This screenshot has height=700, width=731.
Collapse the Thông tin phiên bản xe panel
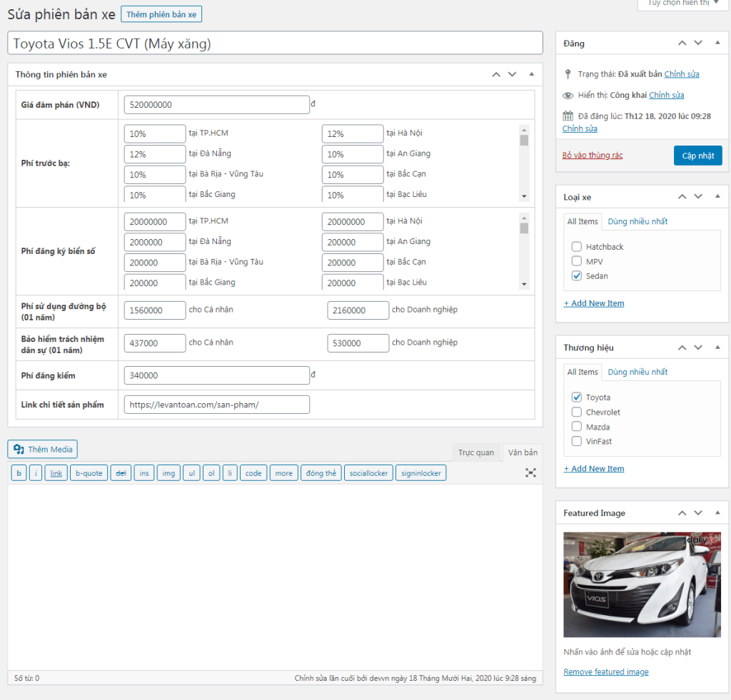point(531,74)
